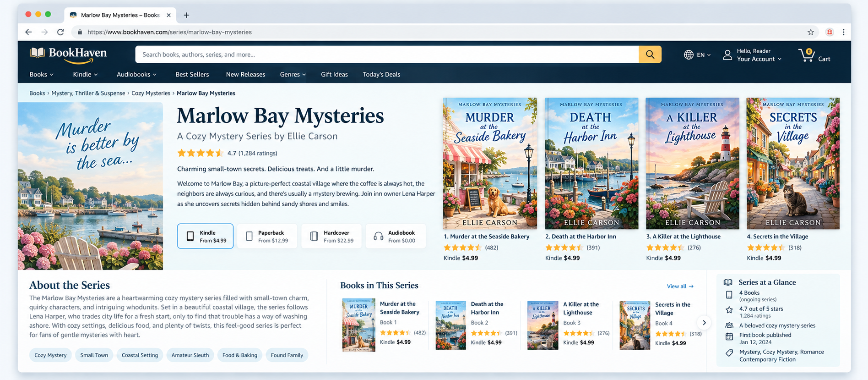Expand the Genres dropdown menu
The image size is (868, 380).
(x=293, y=74)
